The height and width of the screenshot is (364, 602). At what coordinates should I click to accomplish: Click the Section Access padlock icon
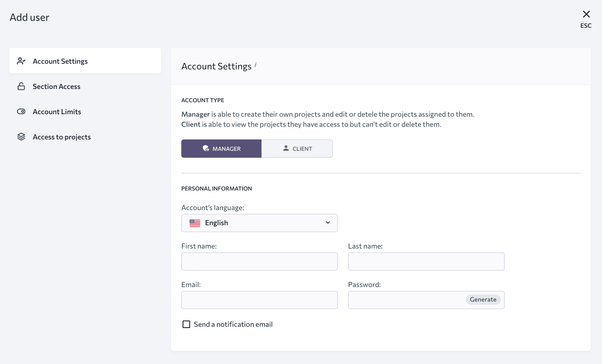pos(21,86)
